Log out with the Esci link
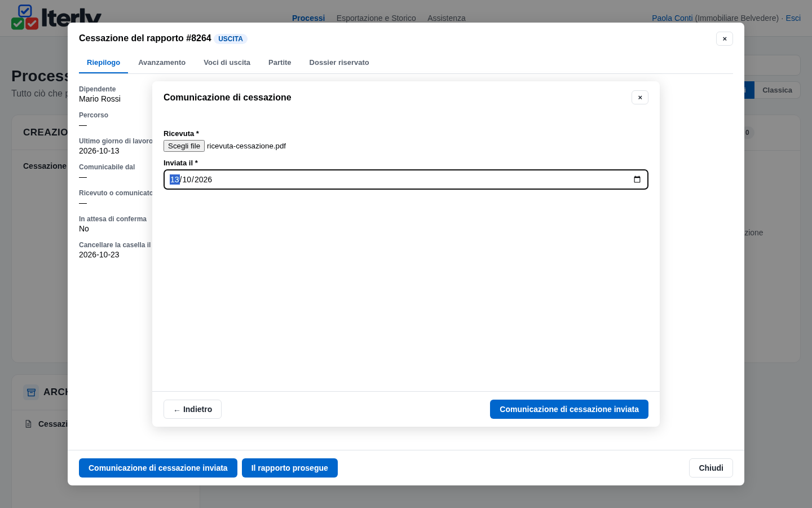The image size is (812, 508). tap(793, 18)
